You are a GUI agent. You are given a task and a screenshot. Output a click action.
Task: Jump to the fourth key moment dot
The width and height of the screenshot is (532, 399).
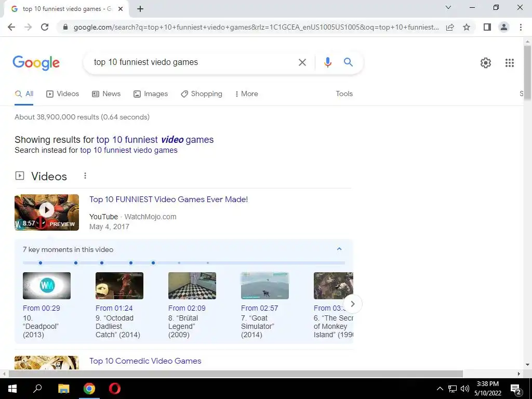[x=131, y=263]
